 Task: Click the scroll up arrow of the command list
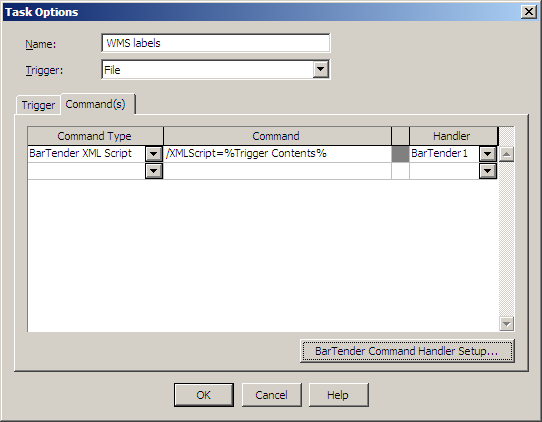click(x=506, y=154)
